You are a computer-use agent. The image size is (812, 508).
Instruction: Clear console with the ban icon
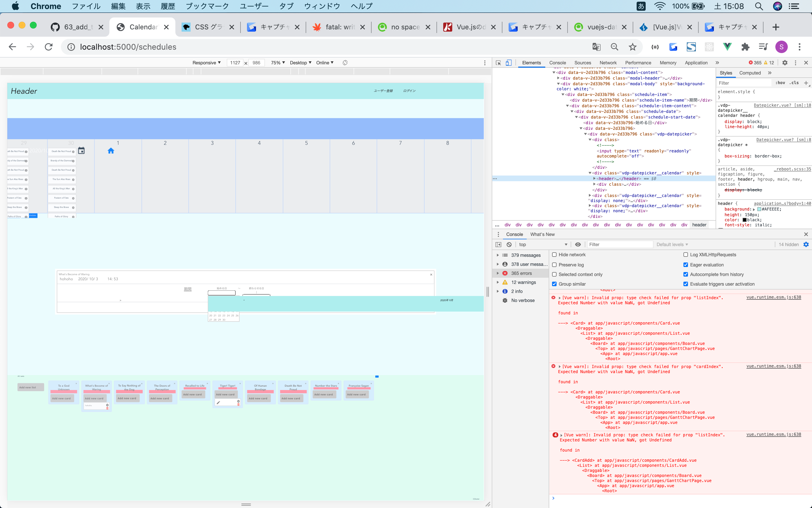tap(509, 244)
